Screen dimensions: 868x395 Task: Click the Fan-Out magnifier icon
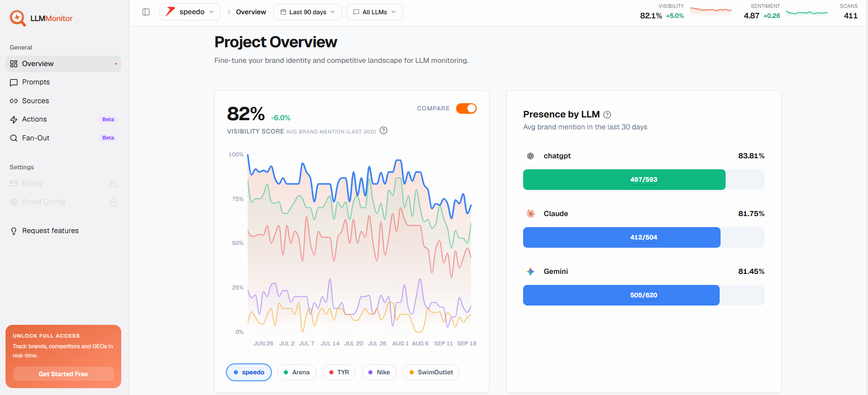tap(14, 138)
